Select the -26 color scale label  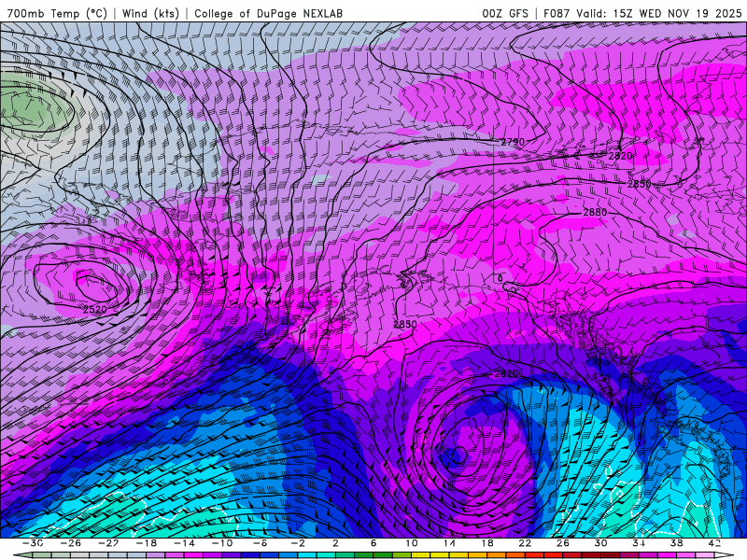click(71, 543)
